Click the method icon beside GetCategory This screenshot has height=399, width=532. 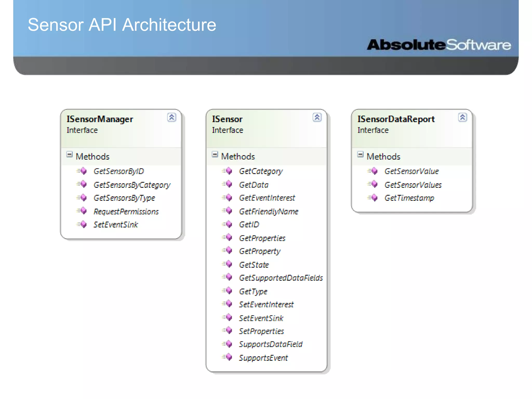click(x=228, y=171)
